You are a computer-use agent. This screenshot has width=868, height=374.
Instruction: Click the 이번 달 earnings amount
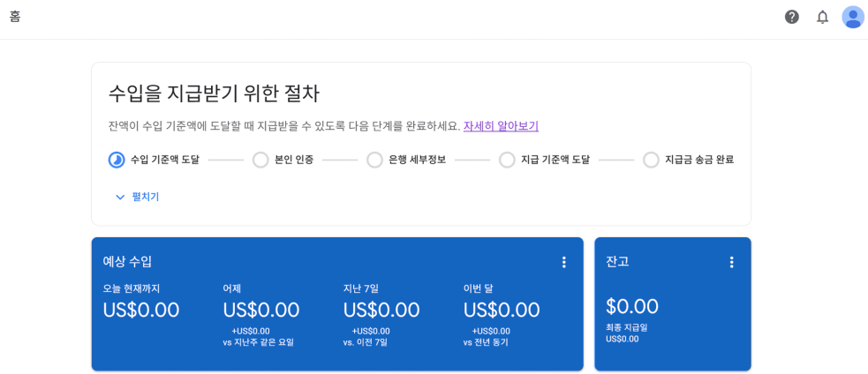point(502,310)
